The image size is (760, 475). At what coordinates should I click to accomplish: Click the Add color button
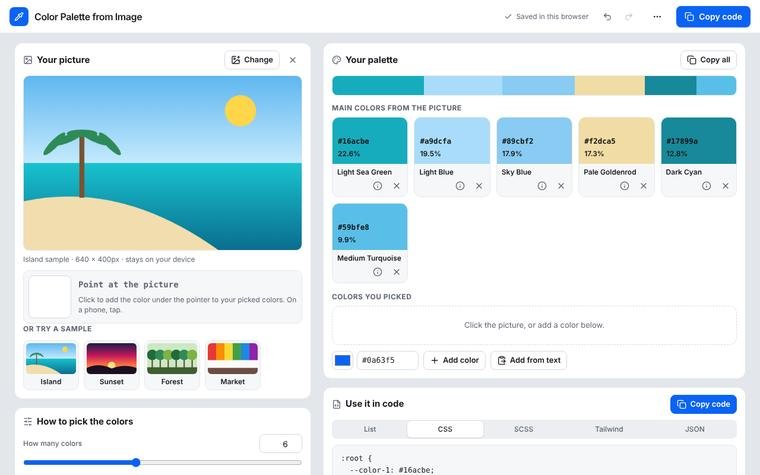pos(454,360)
